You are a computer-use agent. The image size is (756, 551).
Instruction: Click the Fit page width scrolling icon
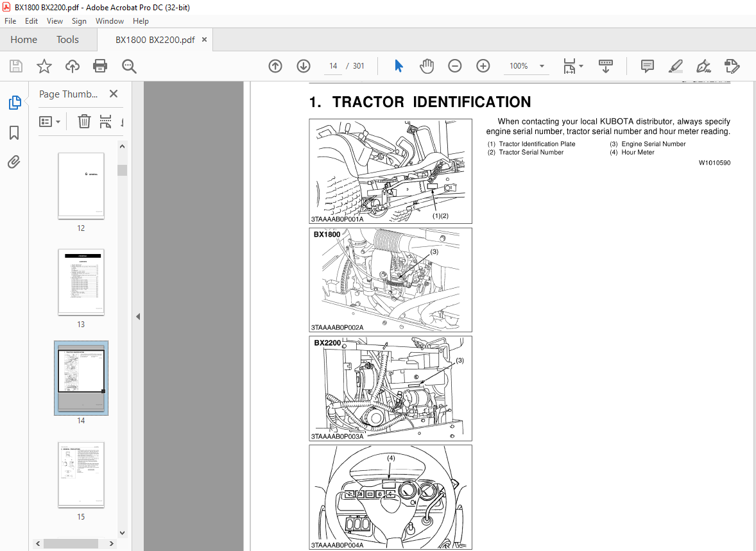click(569, 66)
